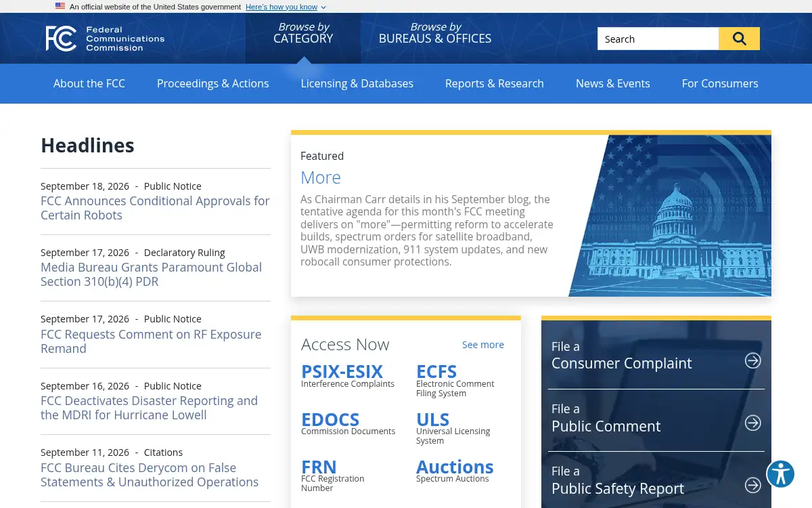Expand the "Here's how you know" disclosure
This screenshot has width=812, height=508.
coord(286,7)
